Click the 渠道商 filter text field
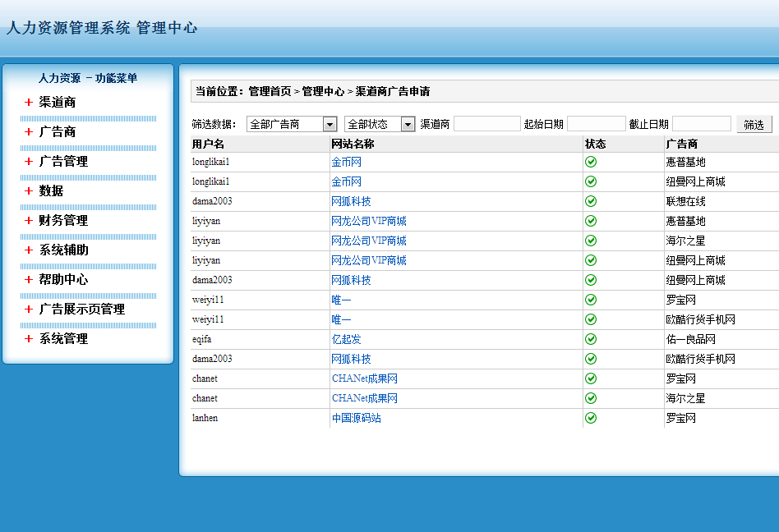Screen dimensions: 779x532 pyautogui.click(x=486, y=124)
